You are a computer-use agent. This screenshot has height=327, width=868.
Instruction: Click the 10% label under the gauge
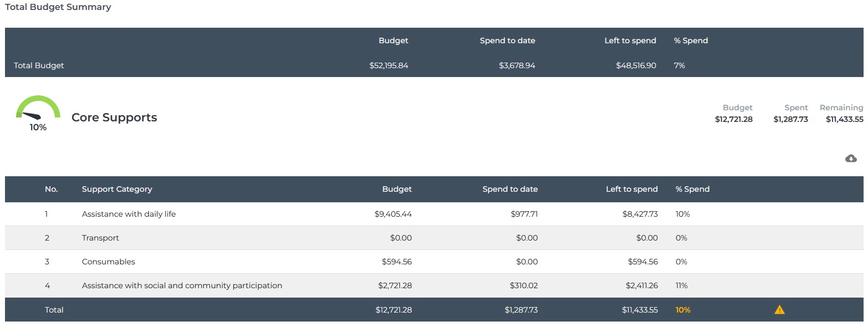click(37, 127)
